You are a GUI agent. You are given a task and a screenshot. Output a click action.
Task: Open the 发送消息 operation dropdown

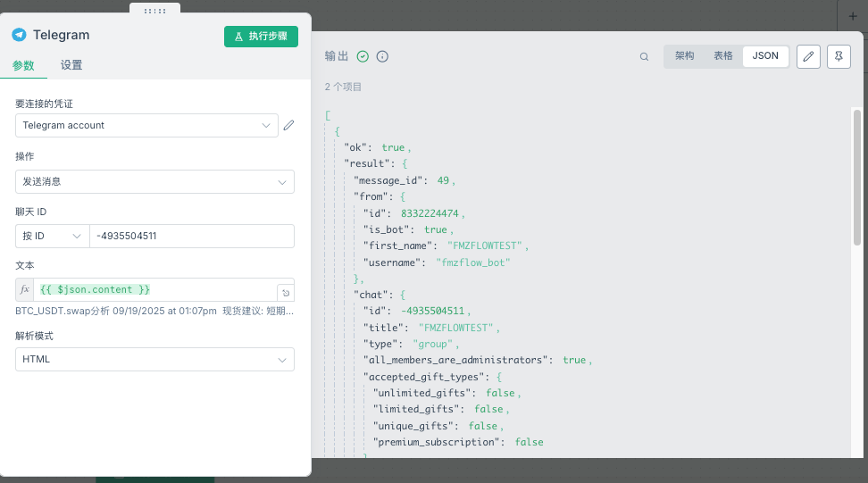point(154,182)
